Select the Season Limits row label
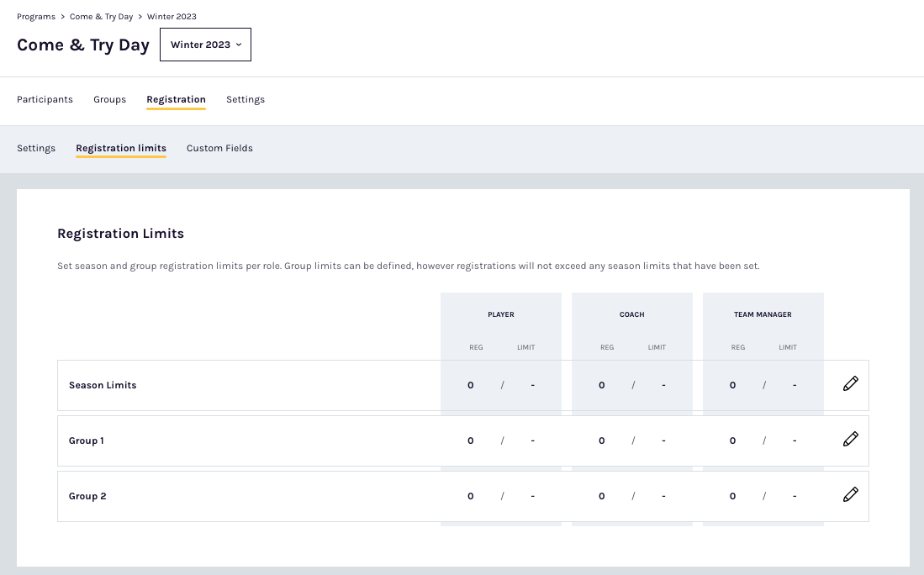The width and height of the screenshot is (924, 575). click(x=103, y=385)
